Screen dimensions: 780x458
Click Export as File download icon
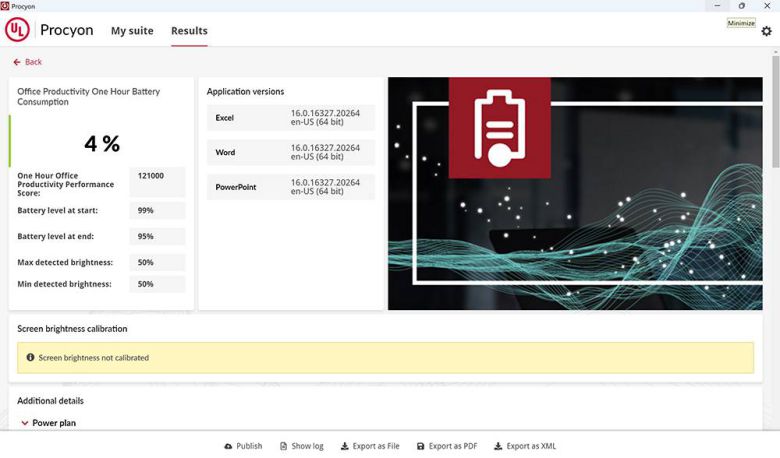(x=345, y=446)
